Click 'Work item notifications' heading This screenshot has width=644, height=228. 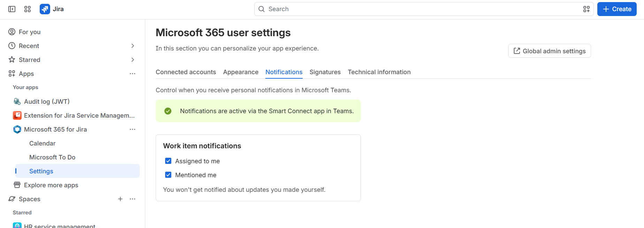click(x=202, y=146)
